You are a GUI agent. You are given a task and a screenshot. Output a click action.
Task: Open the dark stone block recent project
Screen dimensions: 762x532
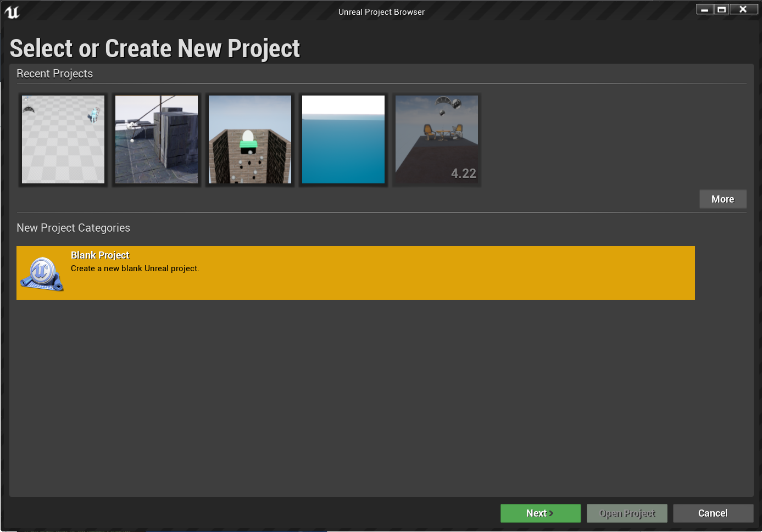click(157, 139)
